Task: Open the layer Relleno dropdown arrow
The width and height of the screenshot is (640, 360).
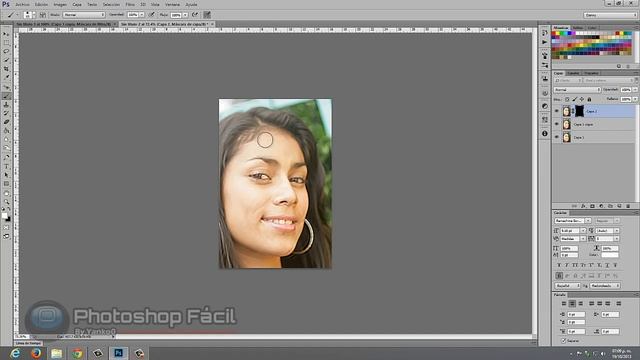Action: 635,99
